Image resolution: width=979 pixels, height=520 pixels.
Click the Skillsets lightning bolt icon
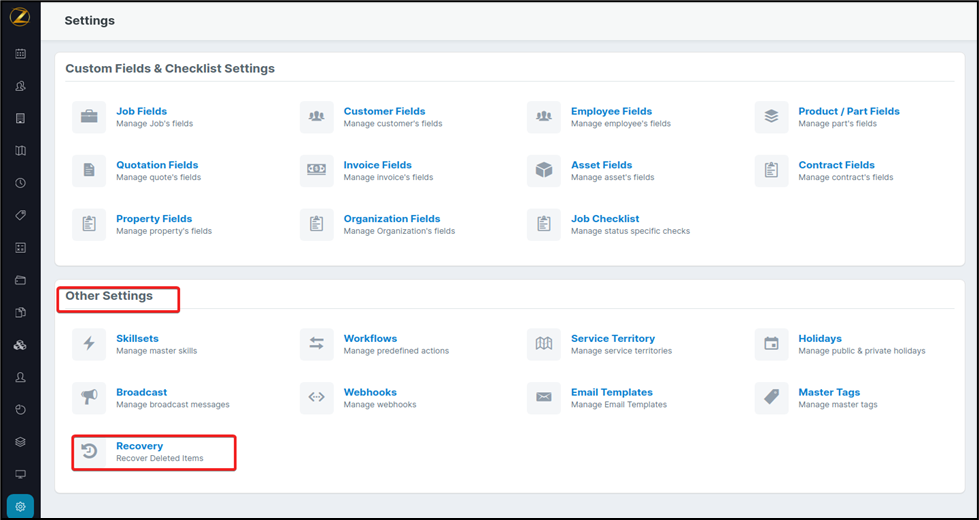coord(89,344)
